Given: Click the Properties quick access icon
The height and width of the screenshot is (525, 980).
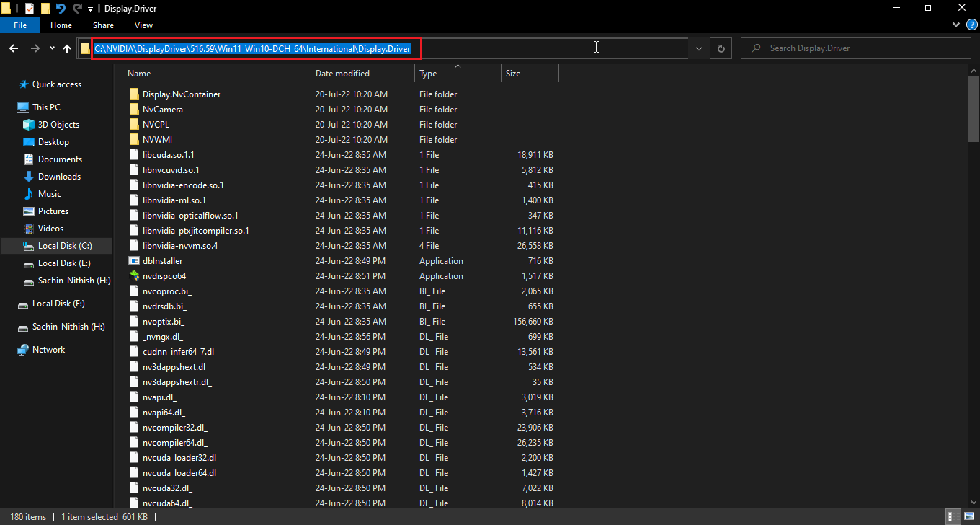Looking at the screenshot, I should (x=30, y=9).
